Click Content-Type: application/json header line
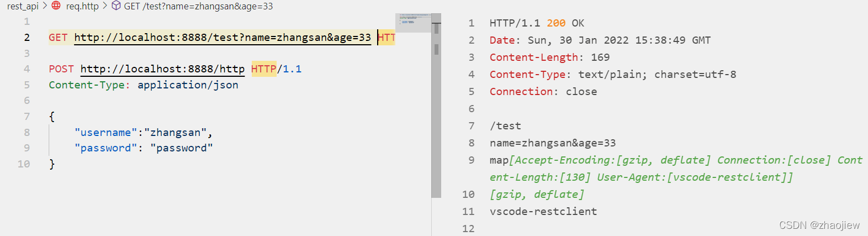The height and width of the screenshot is (236, 868). [144, 85]
